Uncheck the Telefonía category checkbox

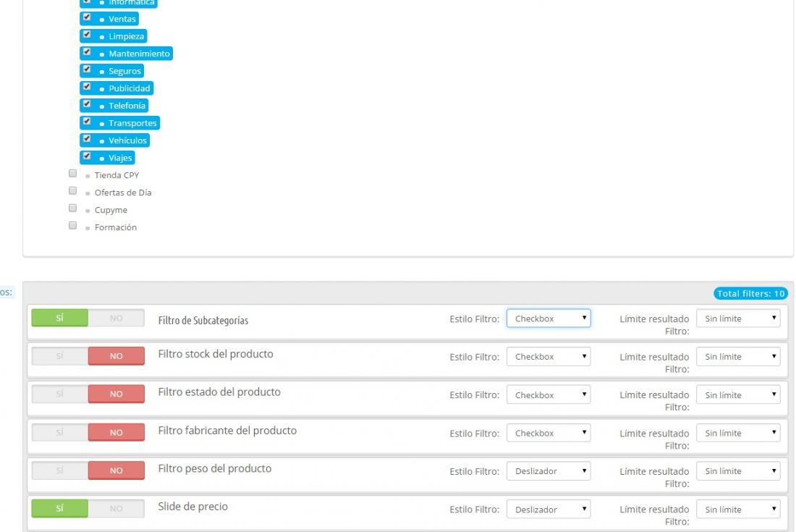point(87,104)
